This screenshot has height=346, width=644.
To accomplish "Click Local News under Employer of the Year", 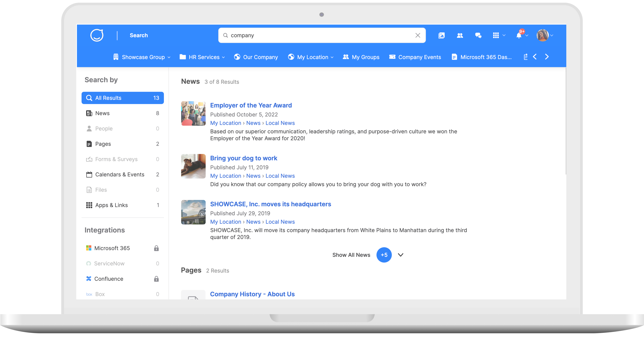I will 280,123.
